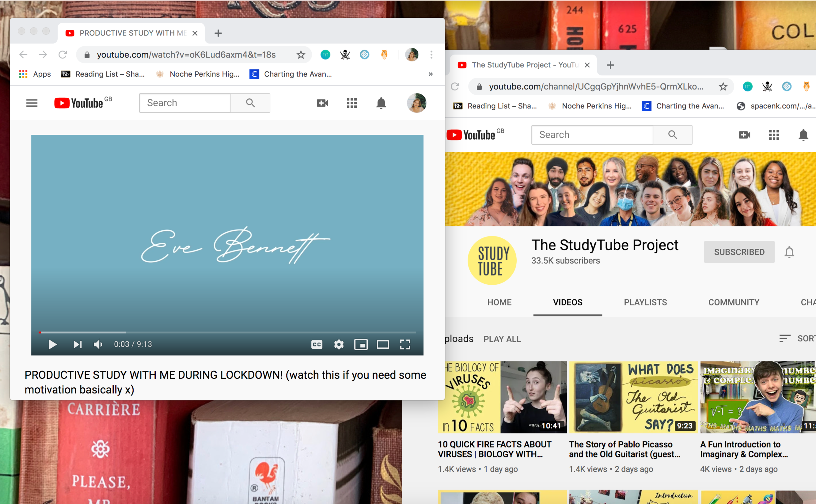This screenshot has height=504, width=816.
Task: Open YouTube account avatar in left window
Action: [x=416, y=103]
